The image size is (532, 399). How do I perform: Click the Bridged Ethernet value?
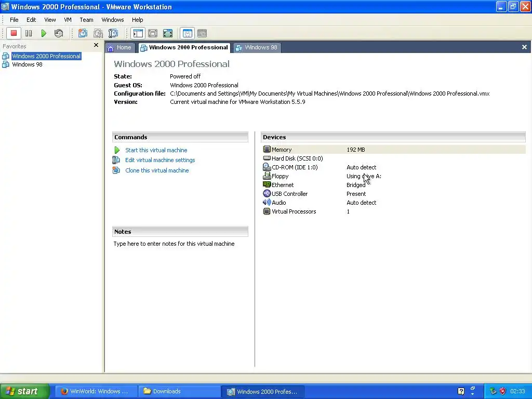(356, 185)
